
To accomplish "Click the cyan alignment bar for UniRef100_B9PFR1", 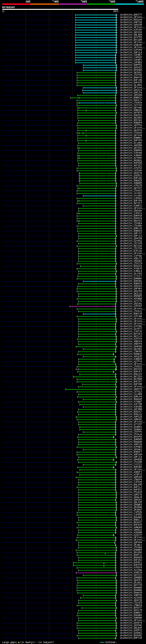I will (x=100, y=65).
